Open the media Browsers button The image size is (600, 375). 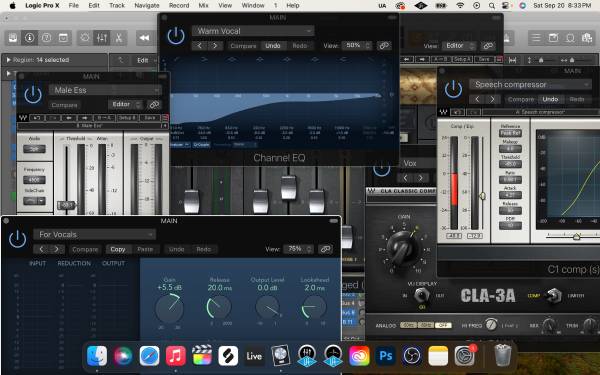click(x=587, y=38)
